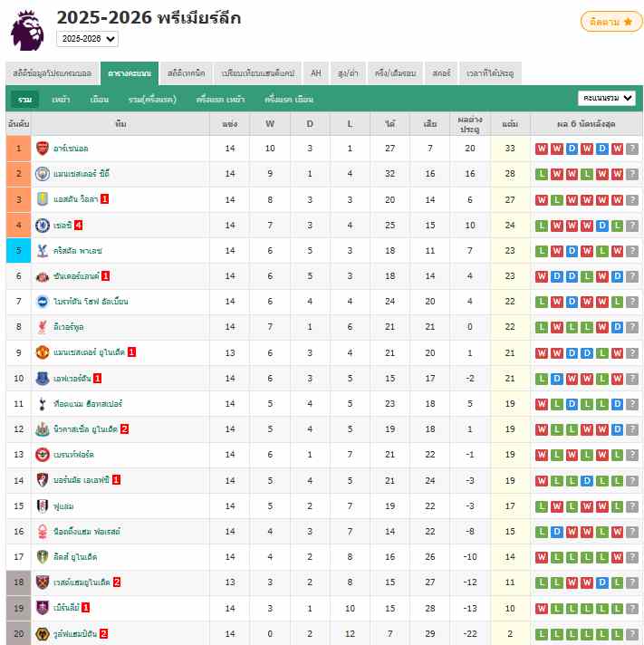Open the 2025-2026 season dropdown
644x645 pixels.
(87, 39)
